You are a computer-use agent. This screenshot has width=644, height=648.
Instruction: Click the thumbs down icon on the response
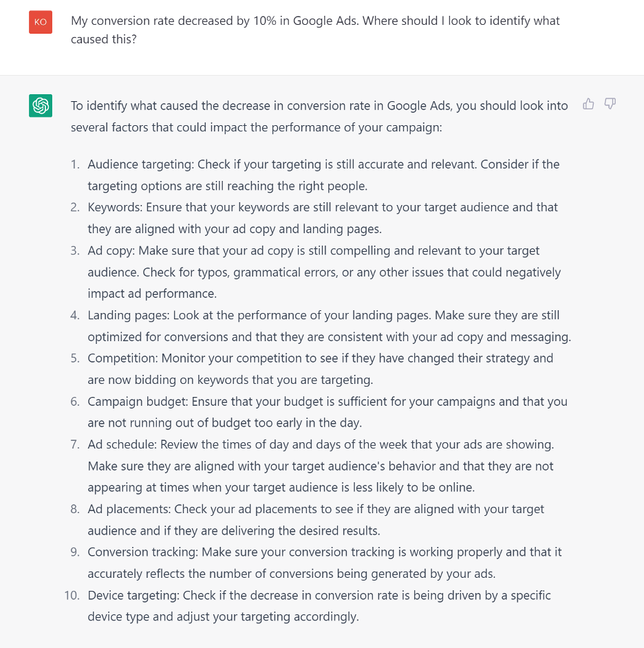610,104
